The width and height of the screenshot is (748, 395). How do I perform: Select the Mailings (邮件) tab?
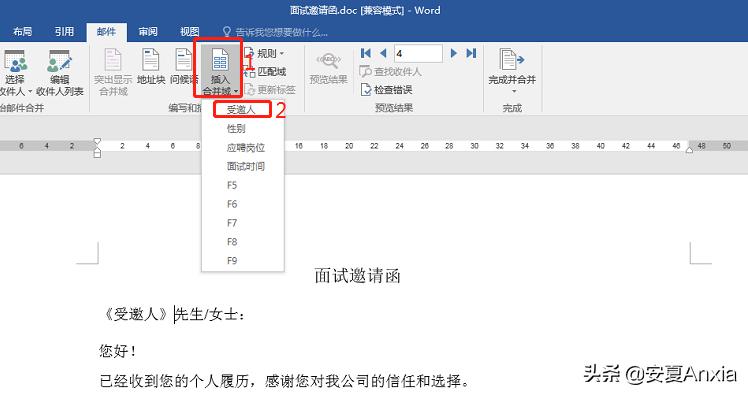click(x=106, y=32)
